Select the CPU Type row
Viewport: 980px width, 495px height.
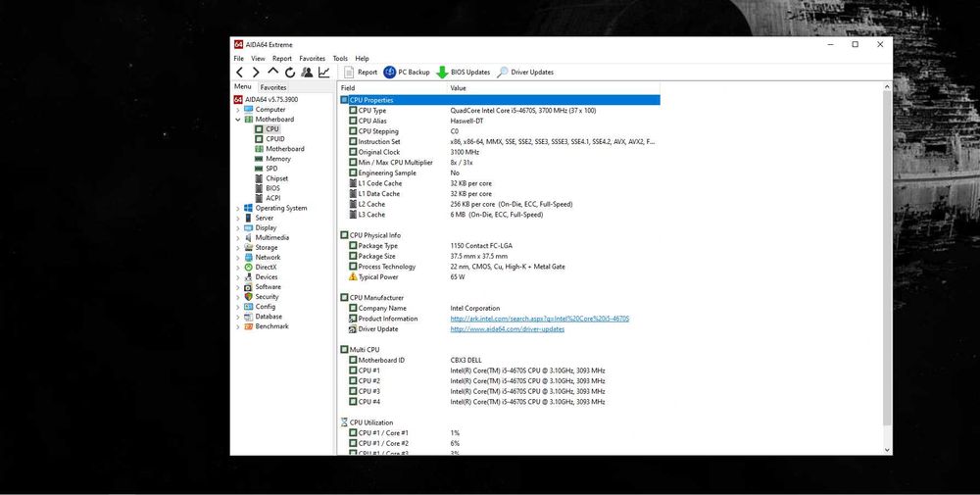coord(500,111)
